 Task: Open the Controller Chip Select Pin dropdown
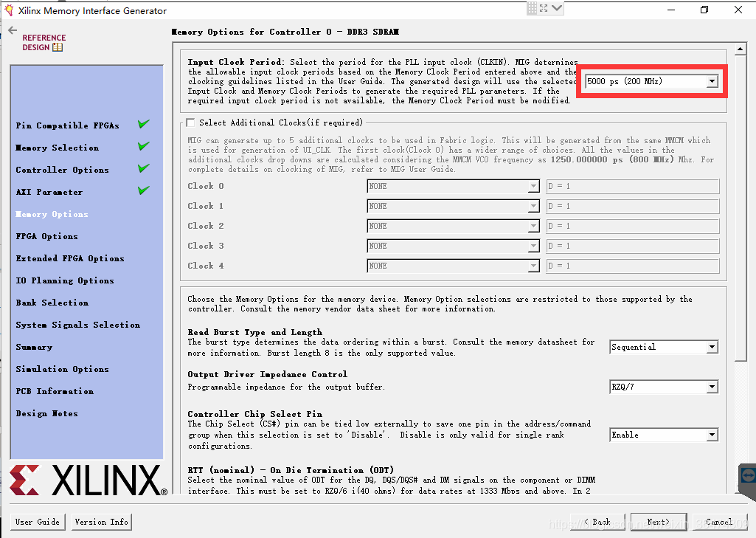tap(664, 435)
